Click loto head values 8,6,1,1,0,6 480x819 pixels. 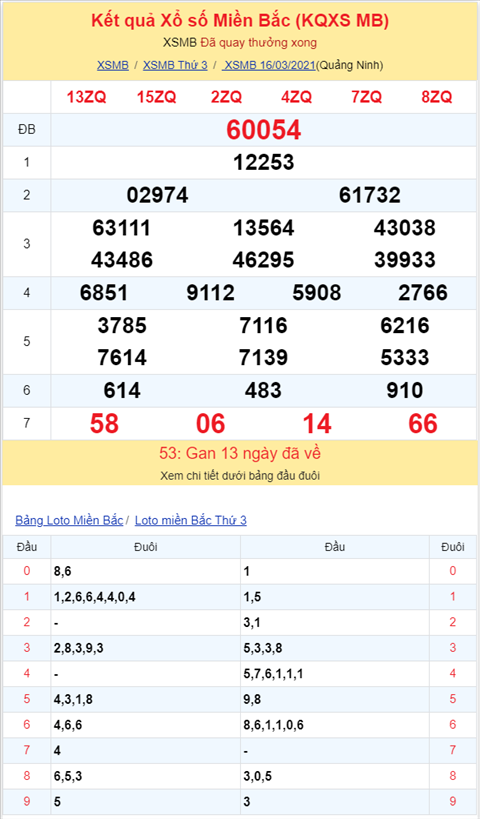[273, 725]
